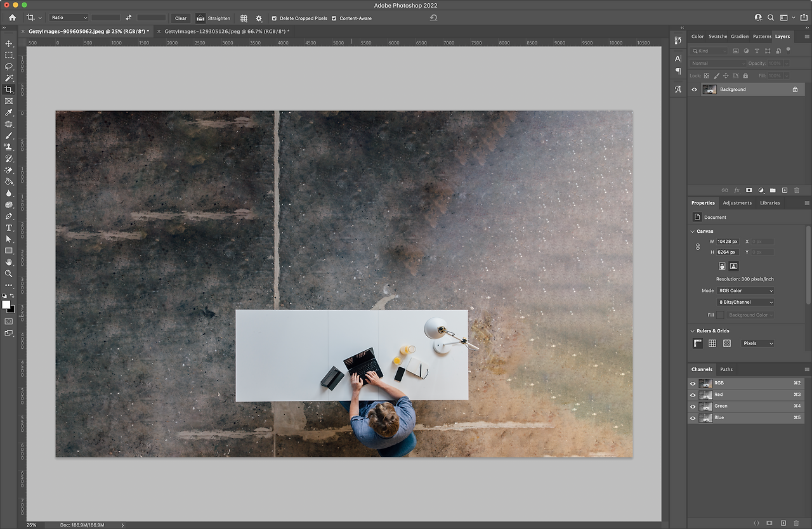Toggle the grid button in Rulers & Grids
The height and width of the screenshot is (529, 812).
[x=712, y=343]
